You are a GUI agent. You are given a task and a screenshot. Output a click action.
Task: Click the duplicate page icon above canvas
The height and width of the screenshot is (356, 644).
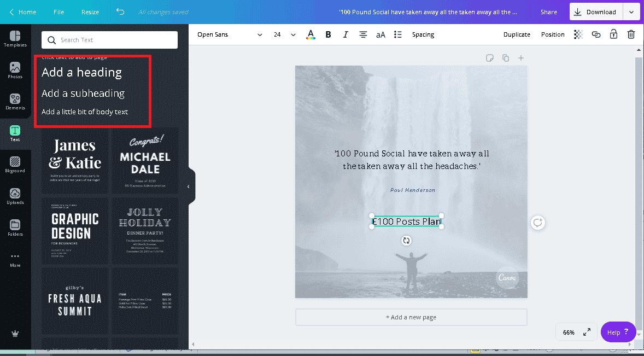click(506, 58)
